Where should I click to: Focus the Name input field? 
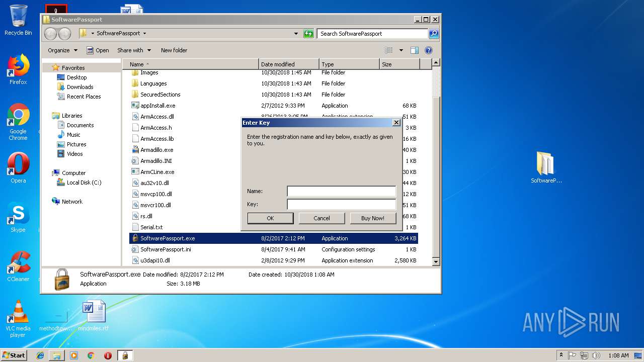(342, 191)
